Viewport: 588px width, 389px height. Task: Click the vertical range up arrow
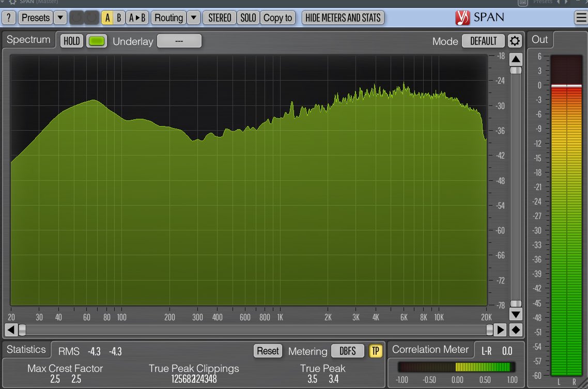tap(516, 59)
